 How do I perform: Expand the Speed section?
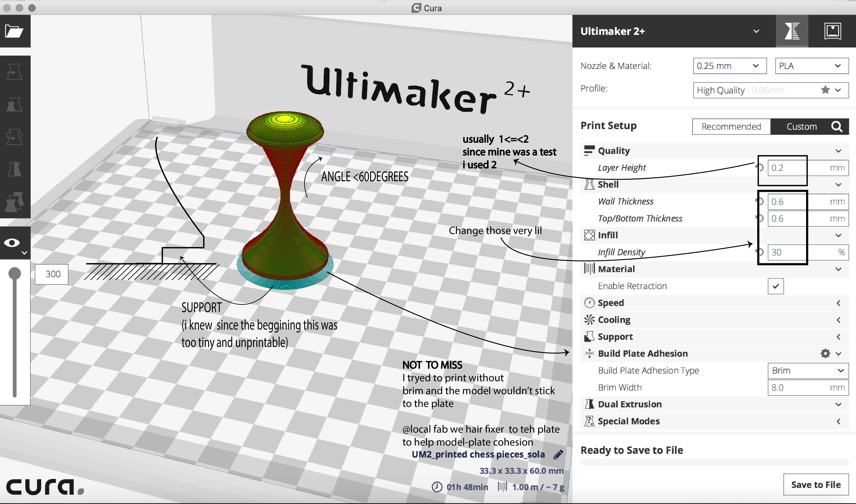[x=838, y=303]
